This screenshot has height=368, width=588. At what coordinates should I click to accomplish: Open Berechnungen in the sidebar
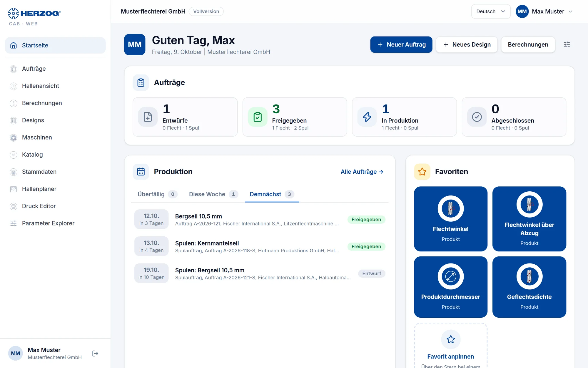pos(55,103)
